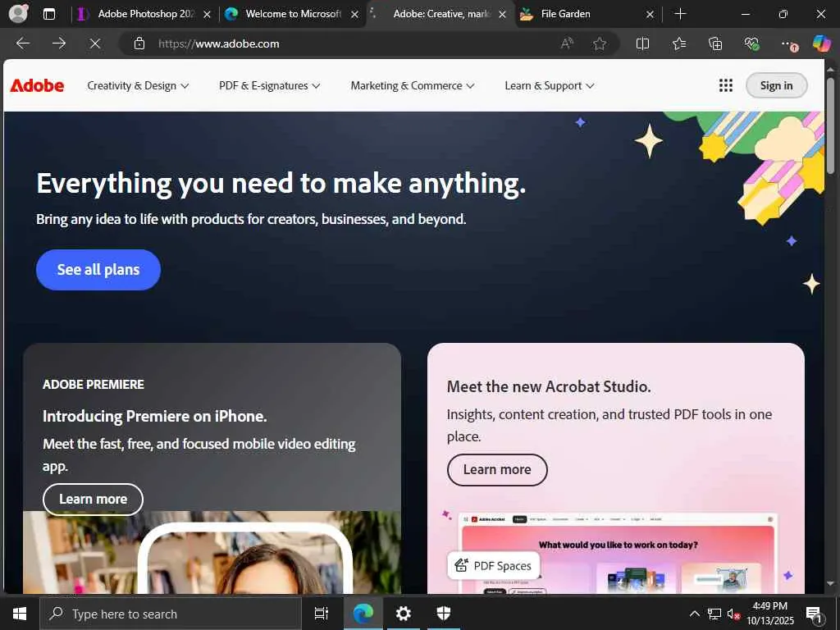Screen dimensions: 840x630
Task: Open a new browser tab
Action: tap(680, 14)
